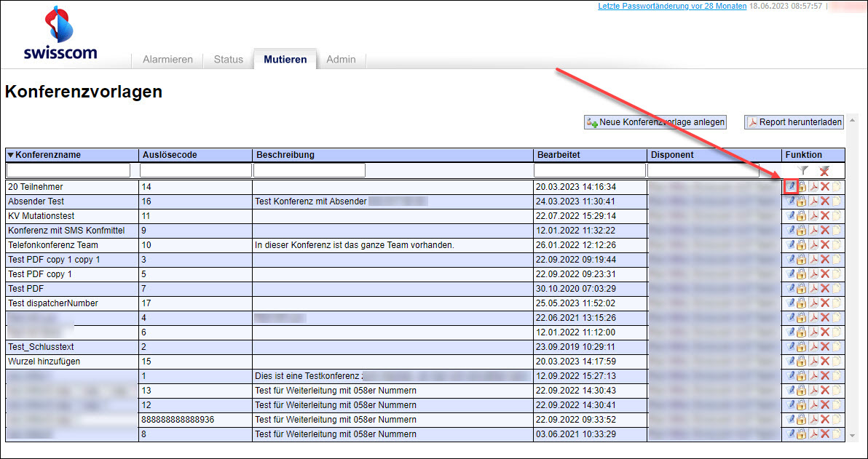Viewport: 868px width, 459px height.
Task: Click the date '25.05.2023 11:52:02'
Action: (576, 303)
